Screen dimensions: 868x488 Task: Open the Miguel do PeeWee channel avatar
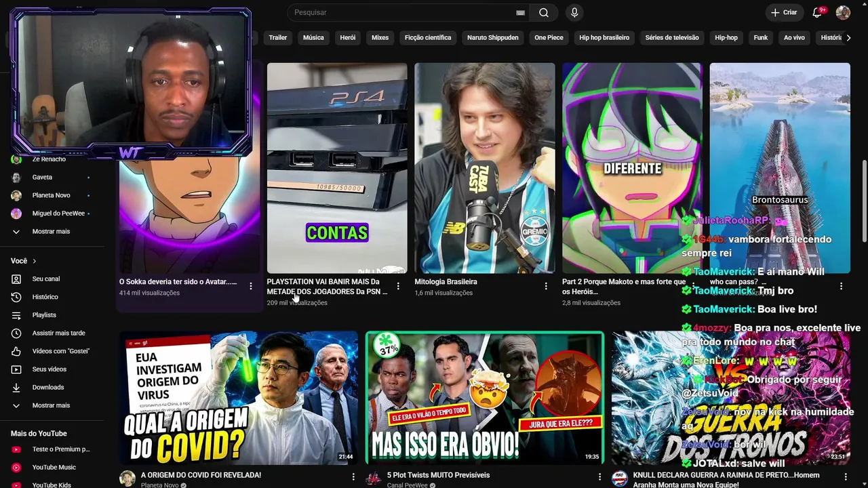[16, 213]
